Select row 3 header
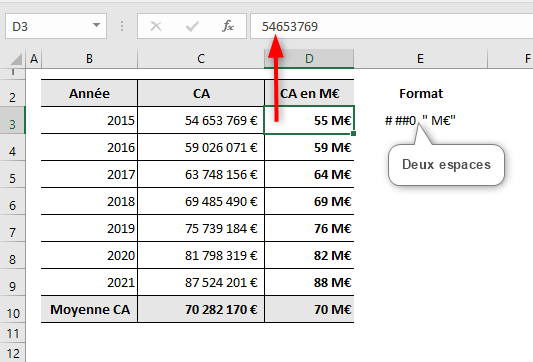The width and height of the screenshot is (533, 362). [13, 120]
